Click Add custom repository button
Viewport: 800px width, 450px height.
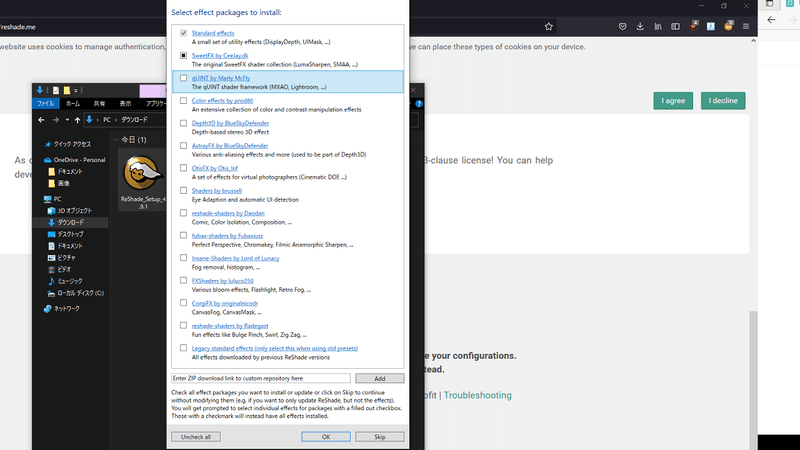click(x=380, y=378)
